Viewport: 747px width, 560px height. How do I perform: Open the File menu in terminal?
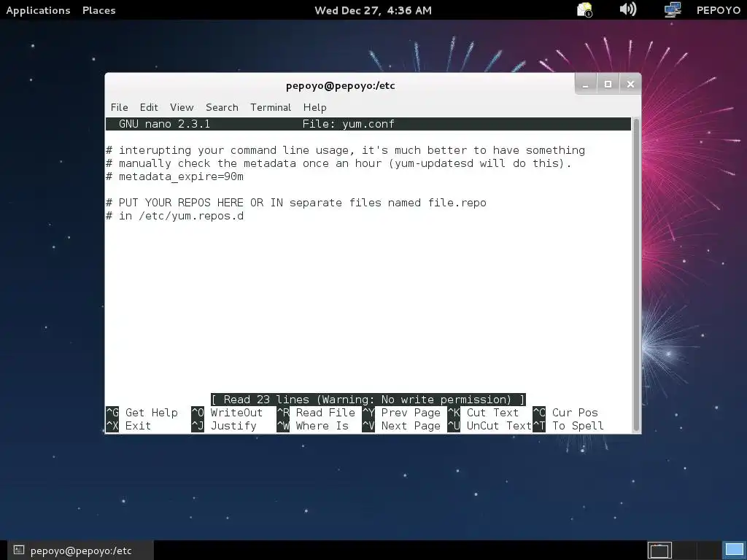(x=119, y=108)
